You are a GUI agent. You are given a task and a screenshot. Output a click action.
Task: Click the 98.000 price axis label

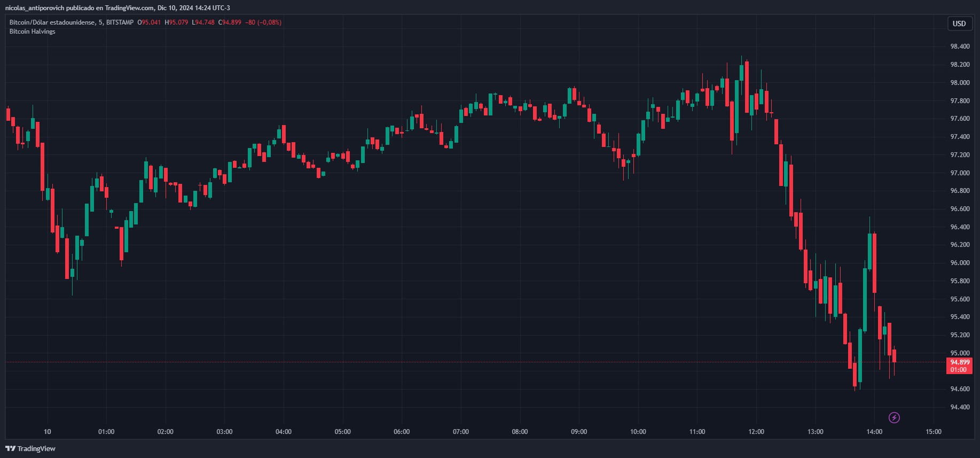(960, 83)
